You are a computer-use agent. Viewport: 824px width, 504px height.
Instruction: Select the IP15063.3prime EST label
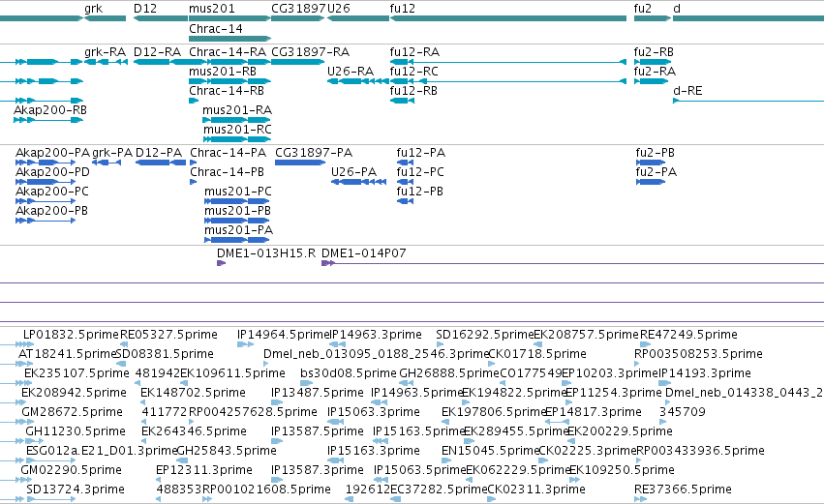(x=374, y=412)
